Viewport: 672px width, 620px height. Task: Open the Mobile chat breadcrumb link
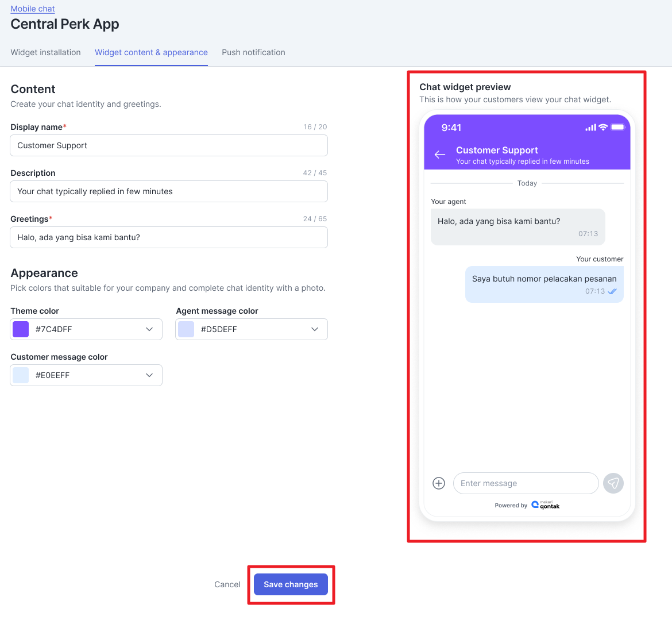[x=33, y=9]
